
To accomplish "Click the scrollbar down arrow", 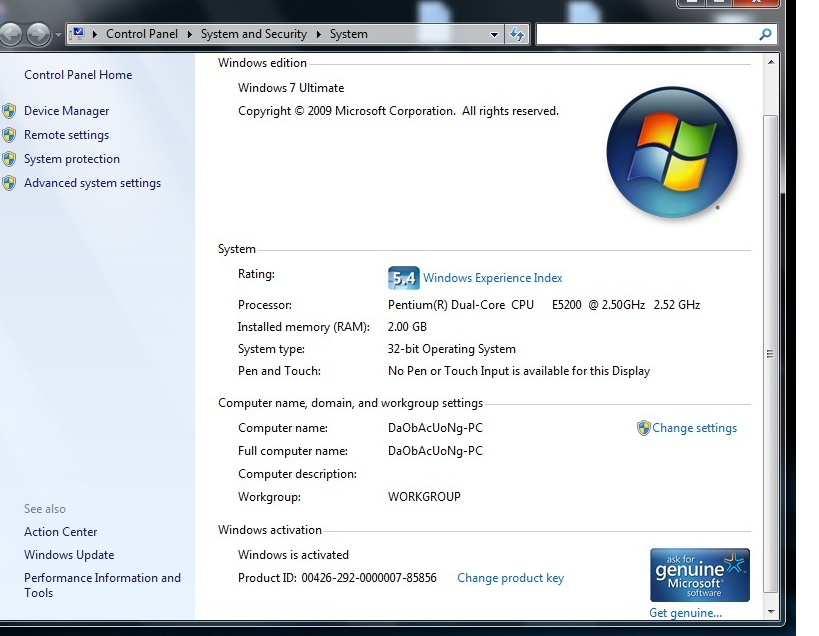I will [x=771, y=611].
